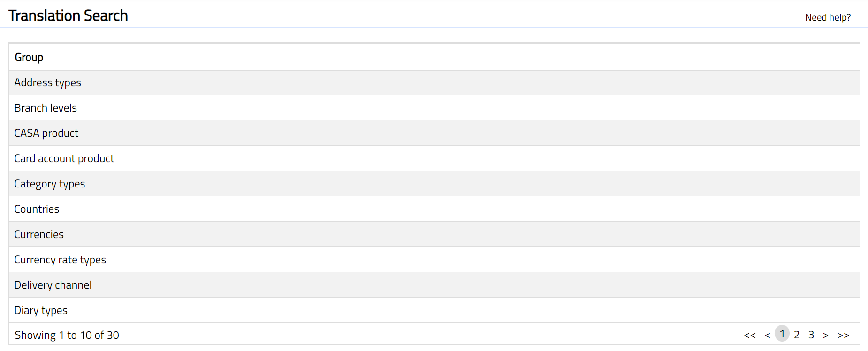
Task: Open the Category types group
Action: click(50, 184)
